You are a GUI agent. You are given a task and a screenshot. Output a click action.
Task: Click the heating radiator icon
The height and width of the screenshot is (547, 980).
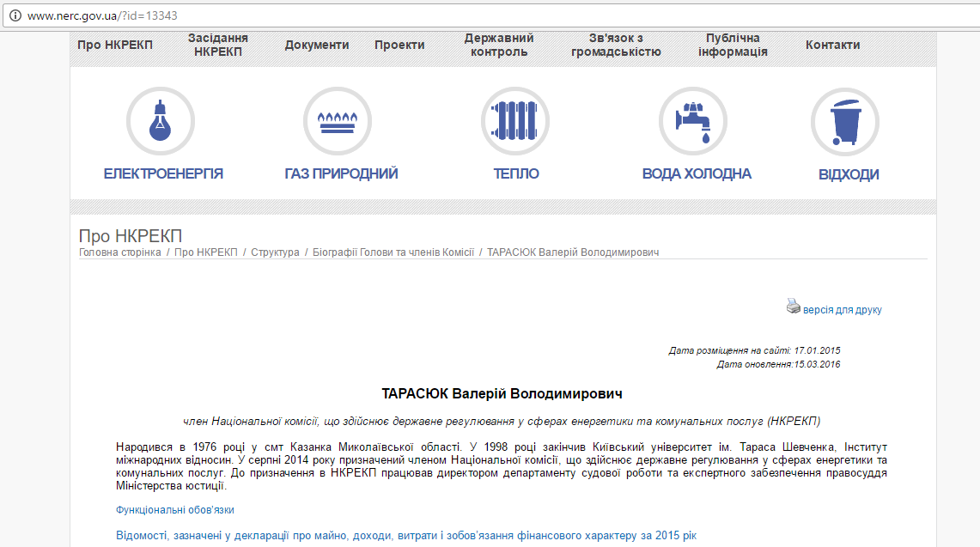click(515, 121)
